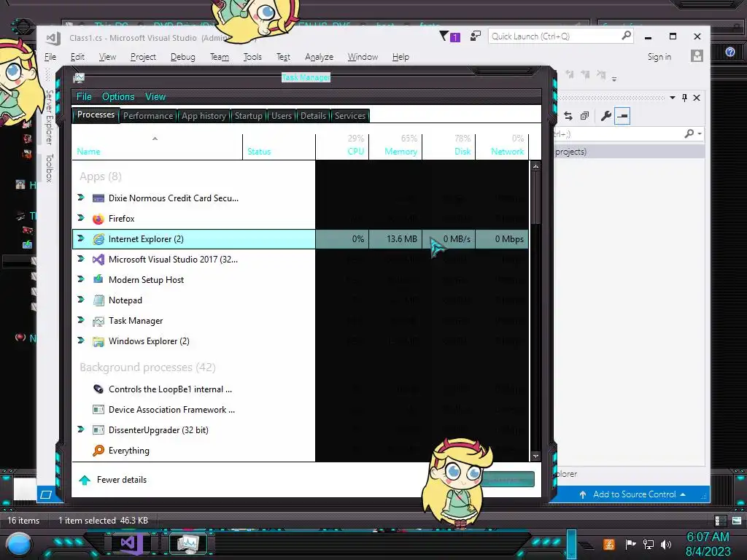Expand the Task Manager process
This screenshot has height=560, width=747.
81,321
